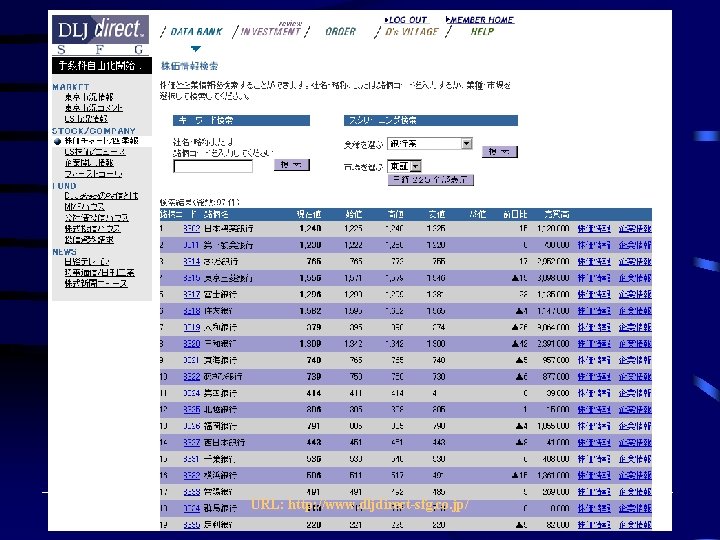Open stock code 8332 横浜銀行
The height and width of the screenshot is (540, 720).
tap(191, 475)
